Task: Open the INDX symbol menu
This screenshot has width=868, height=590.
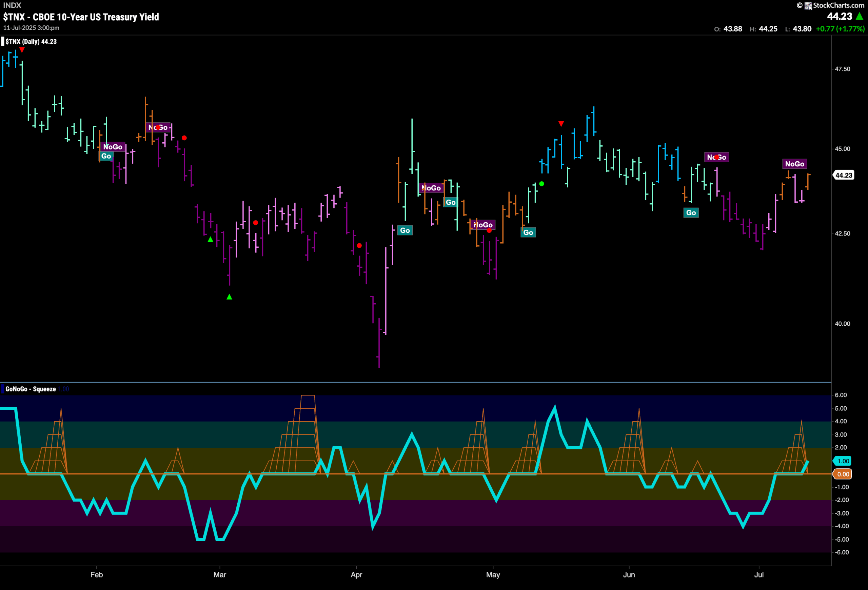Action: click(x=11, y=5)
